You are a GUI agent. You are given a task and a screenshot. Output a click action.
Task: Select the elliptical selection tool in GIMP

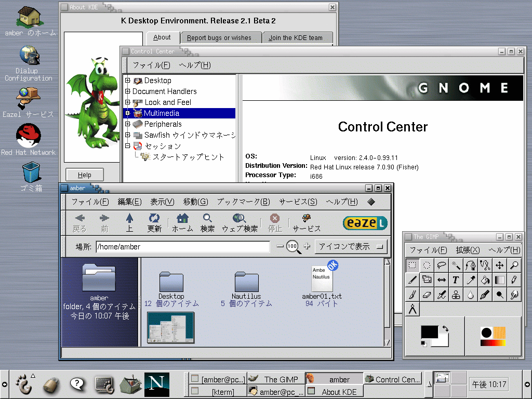[x=427, y=265]
